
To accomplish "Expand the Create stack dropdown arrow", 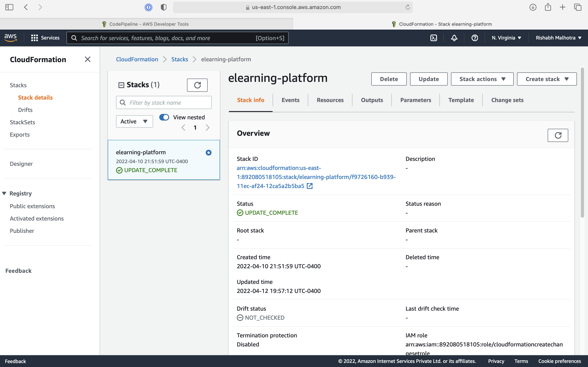I will tap(567, 79).
